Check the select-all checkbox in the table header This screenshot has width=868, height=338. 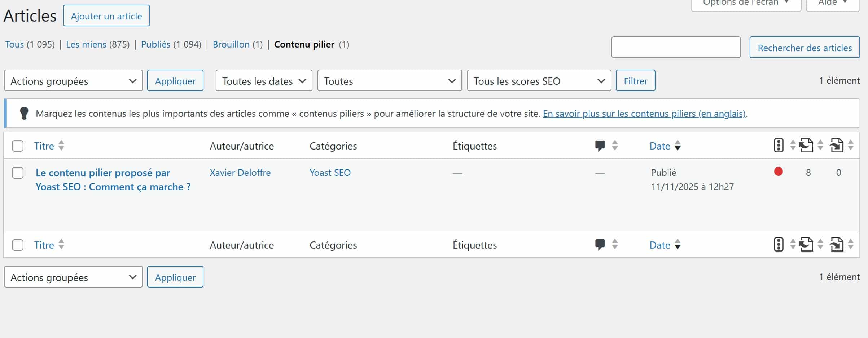click(17, 146)
